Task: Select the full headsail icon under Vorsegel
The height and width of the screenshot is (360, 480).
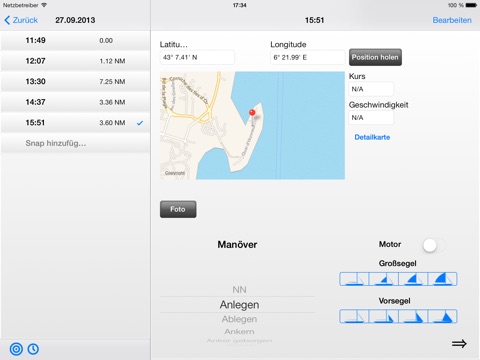Action: click(x=442, y=316)
